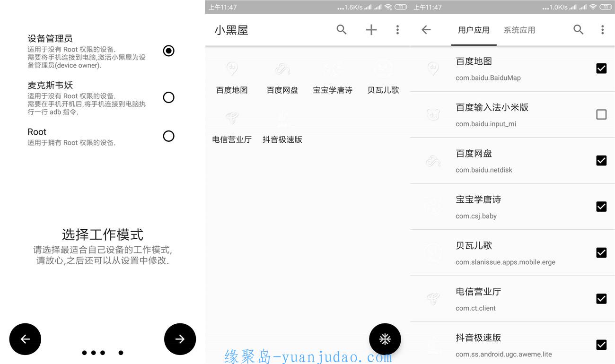
Task: Uncheck the 百度地图 checkbox
Action: (601, 69)
